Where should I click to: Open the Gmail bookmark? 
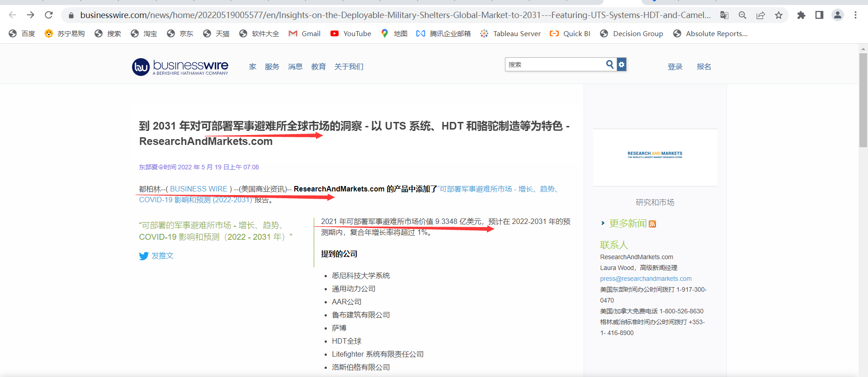coord(305,33)
